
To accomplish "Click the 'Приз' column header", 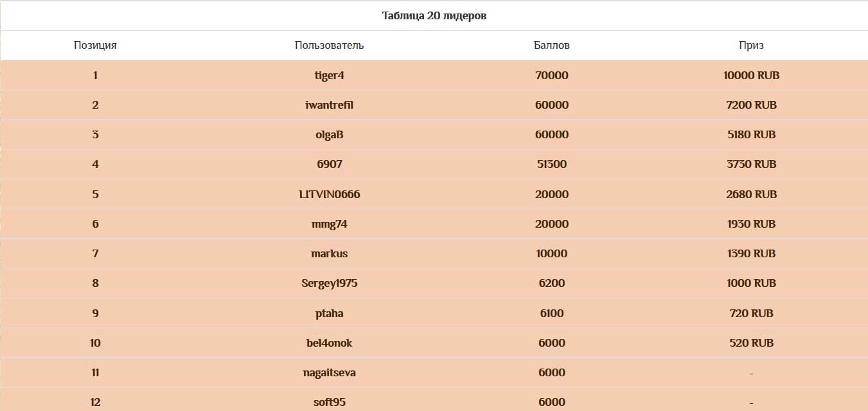I will pyautogui.click(x=751, y=46).
